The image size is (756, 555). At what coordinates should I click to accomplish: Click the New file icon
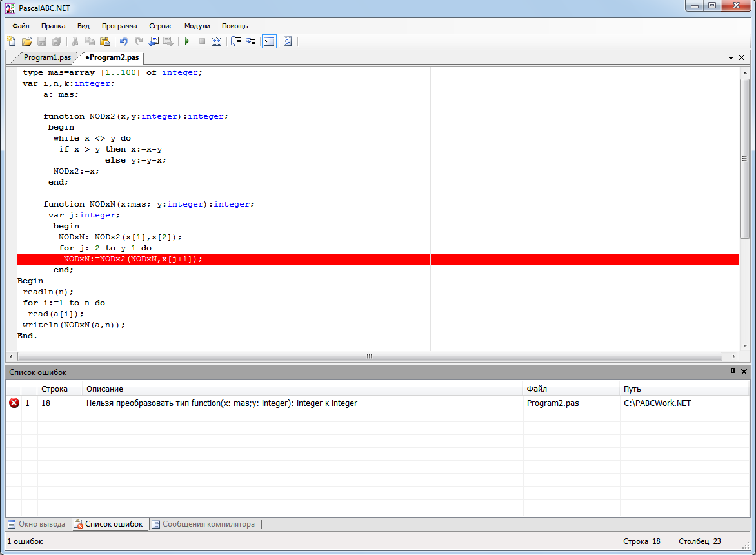(11, 41)
